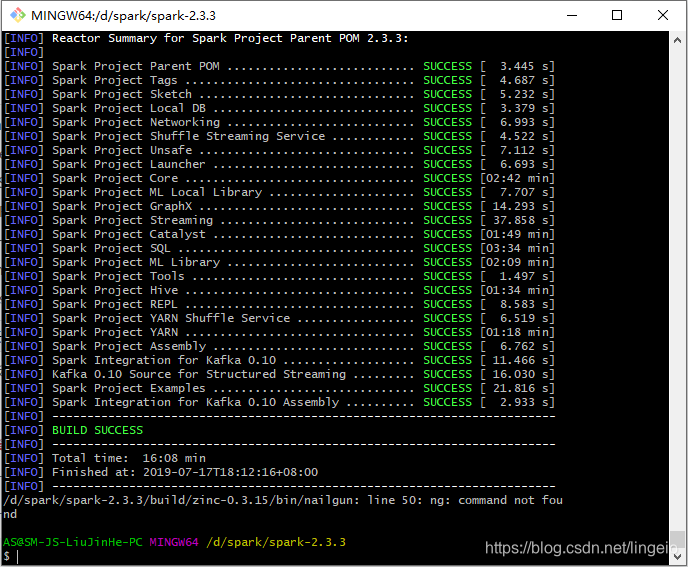This screenshot has width=688, height=567.
Task: Select the Spark Project Assembly line
Action: (x=280, y=347)
